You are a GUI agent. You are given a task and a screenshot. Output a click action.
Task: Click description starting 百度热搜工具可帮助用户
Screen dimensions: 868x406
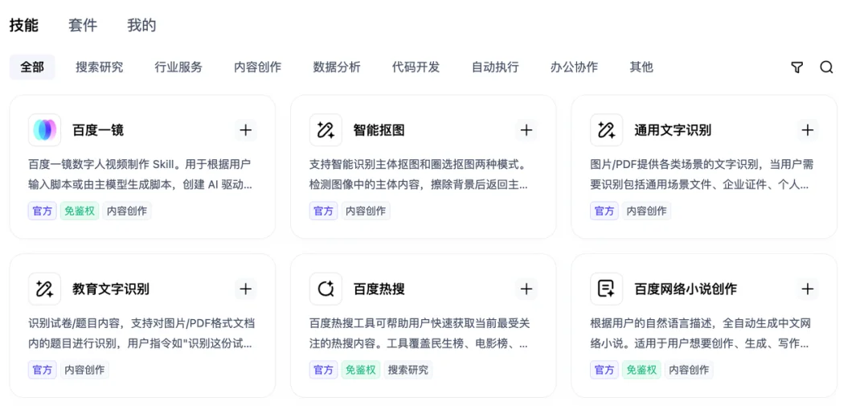coord(420,334)
